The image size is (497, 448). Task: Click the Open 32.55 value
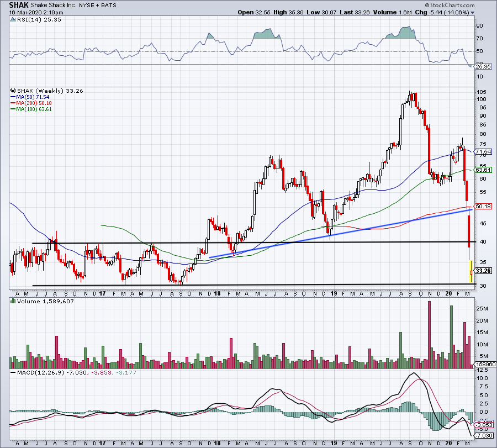[x=254, y=12]
